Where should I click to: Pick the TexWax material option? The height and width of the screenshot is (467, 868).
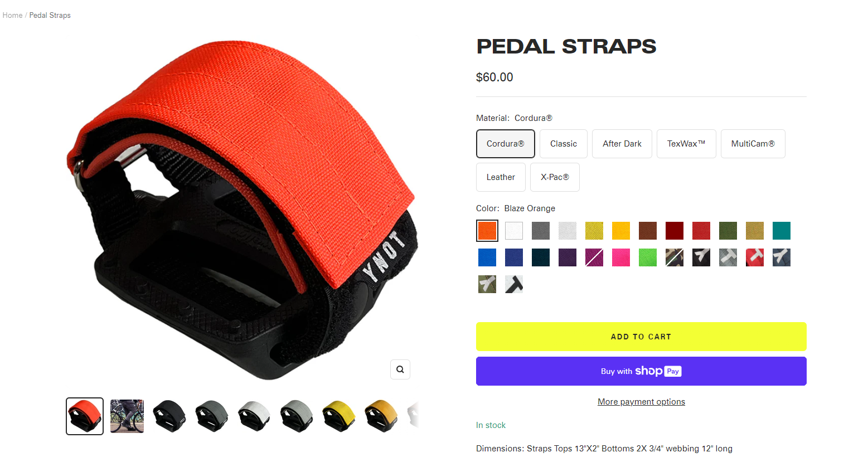686,144
